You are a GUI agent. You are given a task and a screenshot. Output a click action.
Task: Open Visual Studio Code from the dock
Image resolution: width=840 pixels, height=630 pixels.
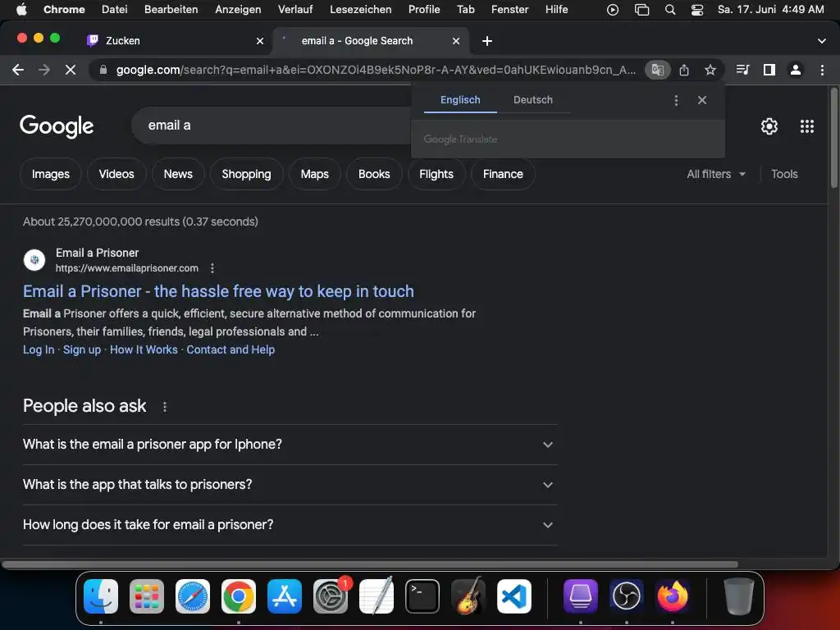click(514, 596)
